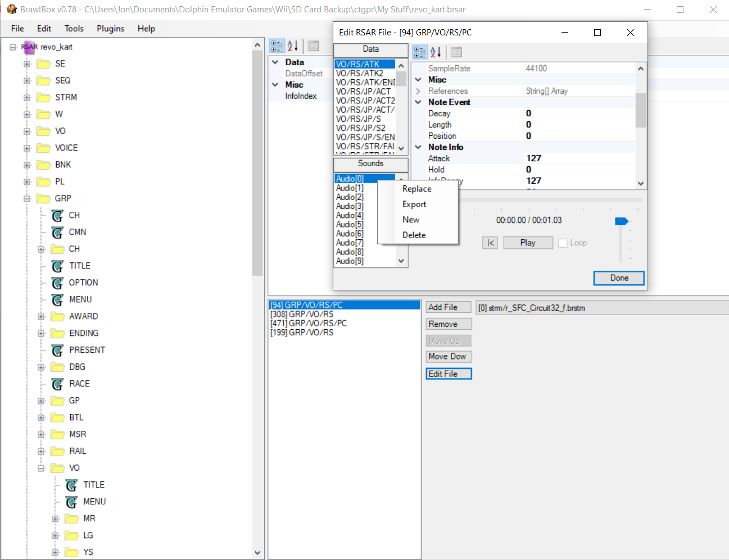The width and height of the screenshot is (729, 560).
Task: Select the OPTION group node icon
Action: (57, 283)
